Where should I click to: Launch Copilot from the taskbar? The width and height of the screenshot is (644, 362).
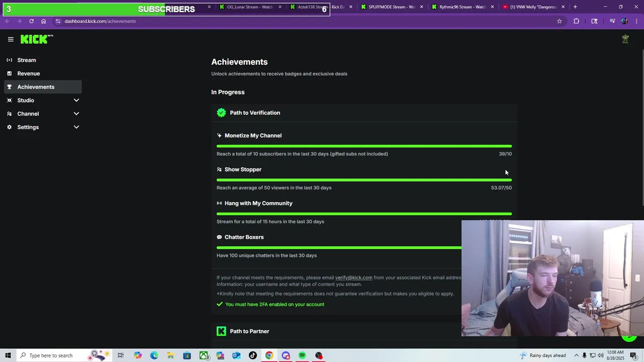coord(138,355)
